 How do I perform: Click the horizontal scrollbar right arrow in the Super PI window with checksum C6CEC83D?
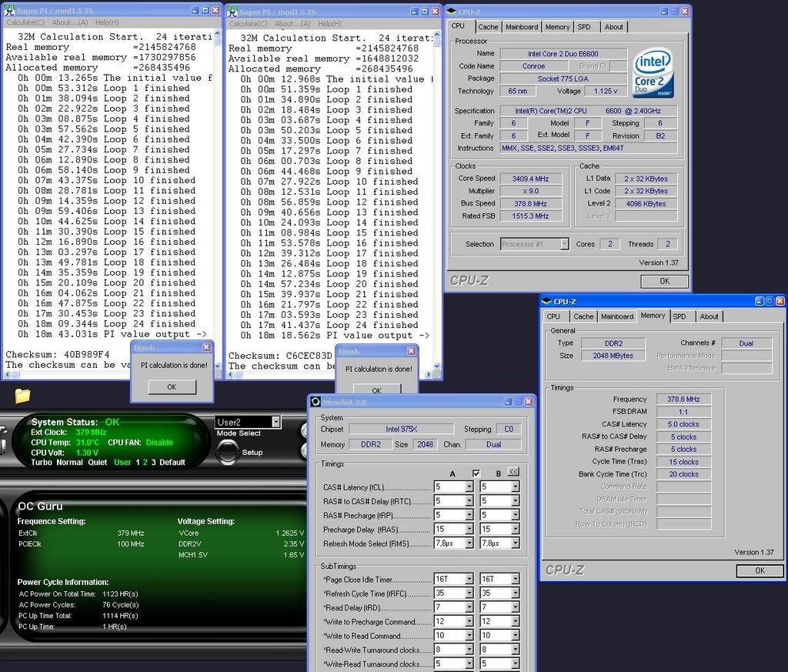pyautogui.click(x=428, y=374)
